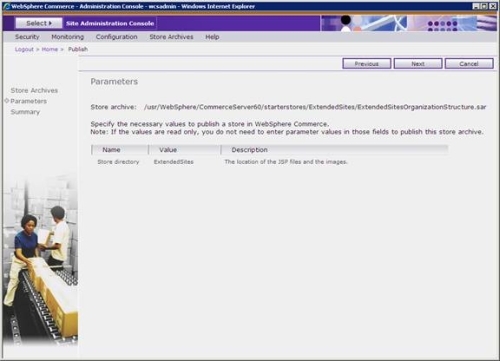Viewport: 500px width, 361px height.
Task: Open the Security menu
Action: point(27,37)
